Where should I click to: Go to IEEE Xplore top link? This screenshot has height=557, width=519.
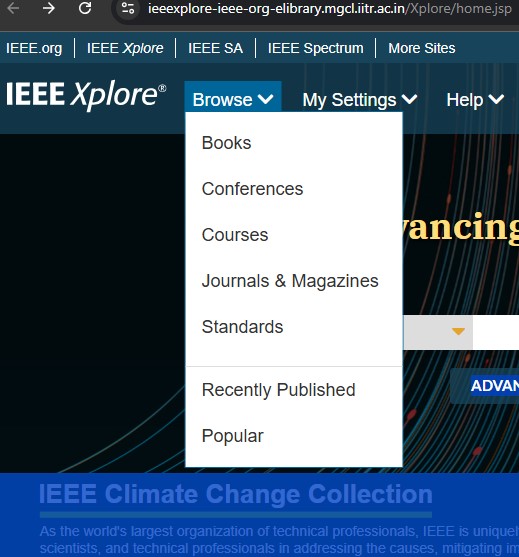tap(125, 48)
